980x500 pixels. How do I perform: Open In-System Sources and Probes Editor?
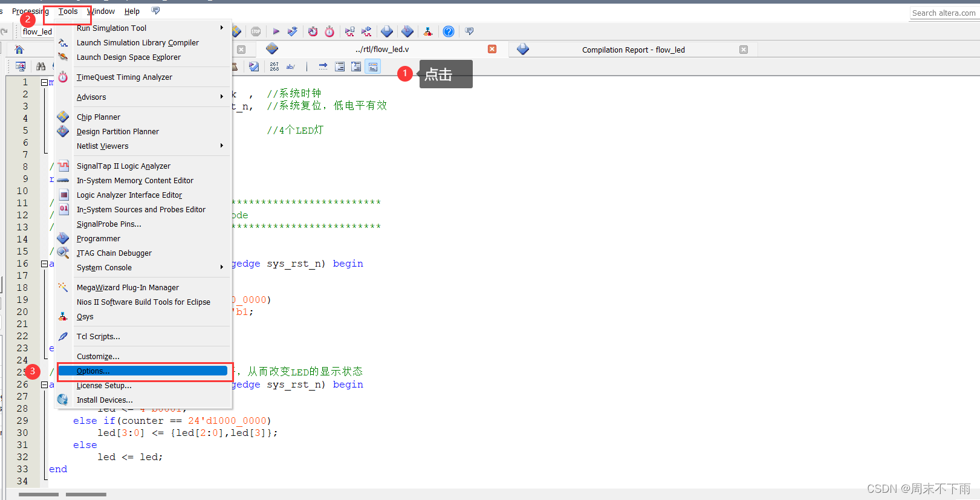143,209
